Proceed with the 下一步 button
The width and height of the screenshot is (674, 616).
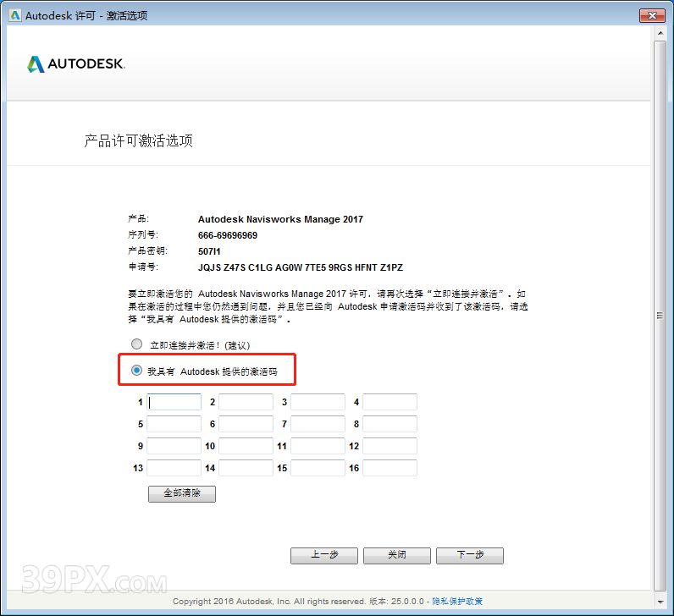tap(470, 555)
